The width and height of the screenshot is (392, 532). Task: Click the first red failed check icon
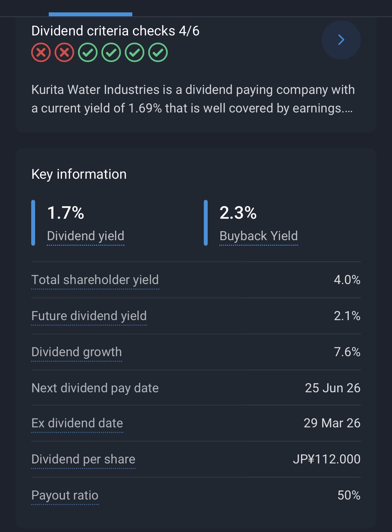point(41,52)
